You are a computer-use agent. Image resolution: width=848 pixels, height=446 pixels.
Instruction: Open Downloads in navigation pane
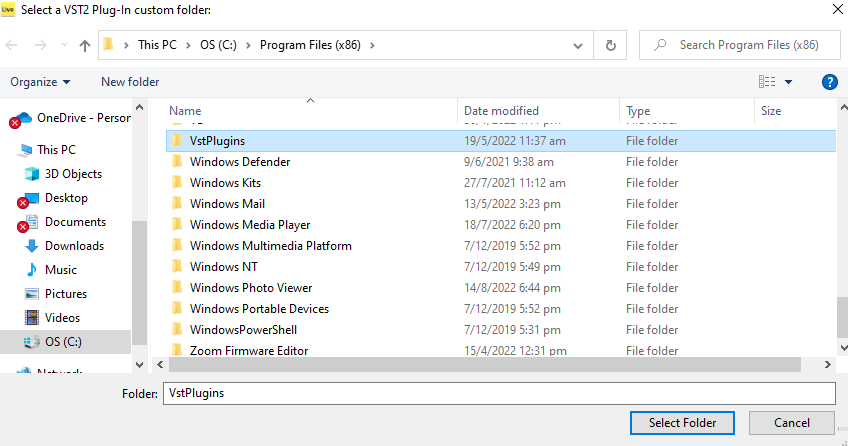pyautogui.click(x=64, y=246)
